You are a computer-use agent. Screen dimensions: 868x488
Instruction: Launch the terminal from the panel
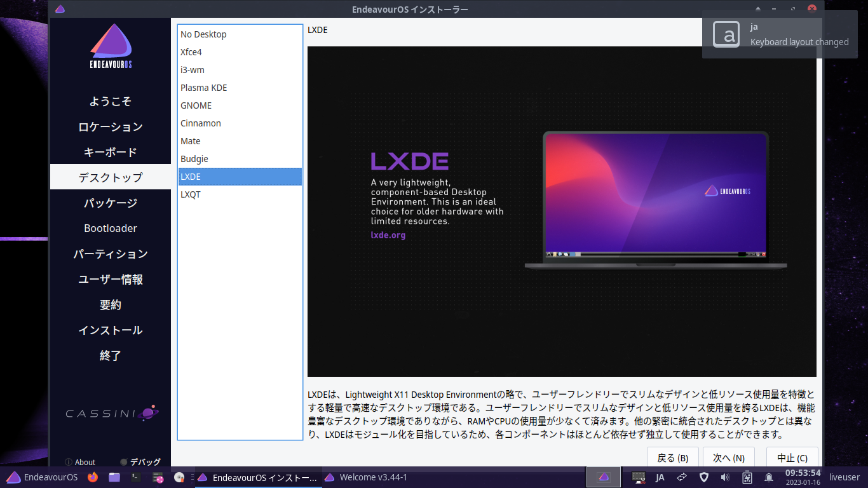[x=135, y=477]
